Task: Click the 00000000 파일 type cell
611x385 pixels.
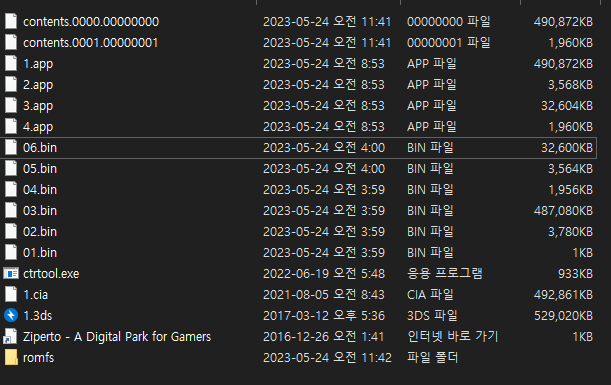Action: [x=449, y=21]
